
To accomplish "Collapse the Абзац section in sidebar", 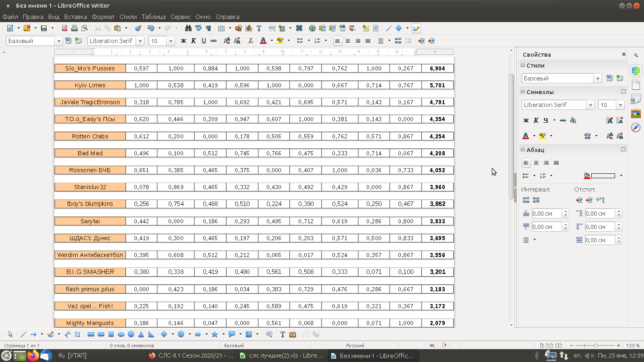I will coord(523,150).
